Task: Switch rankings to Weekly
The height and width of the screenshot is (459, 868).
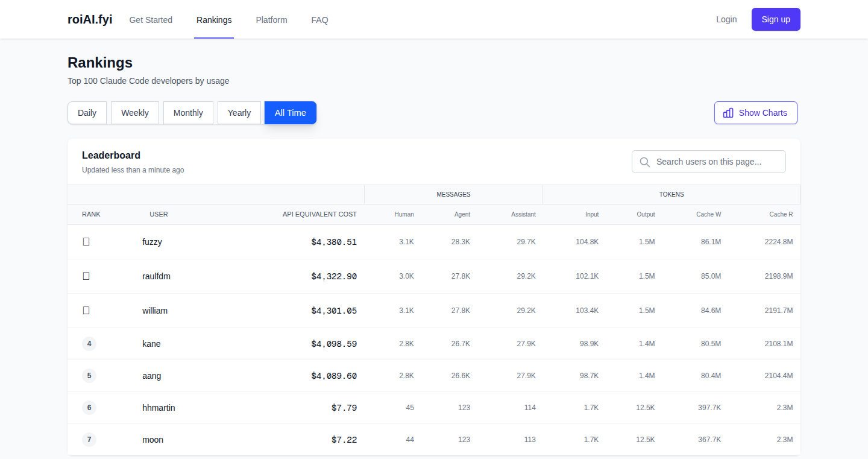Action: [135, 113]
